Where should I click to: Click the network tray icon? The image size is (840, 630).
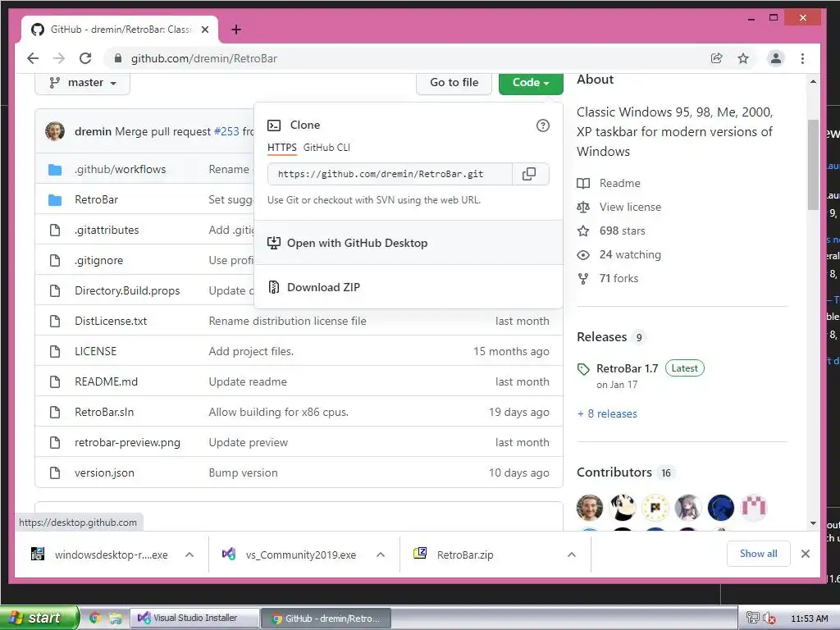(x=753, y=619)
